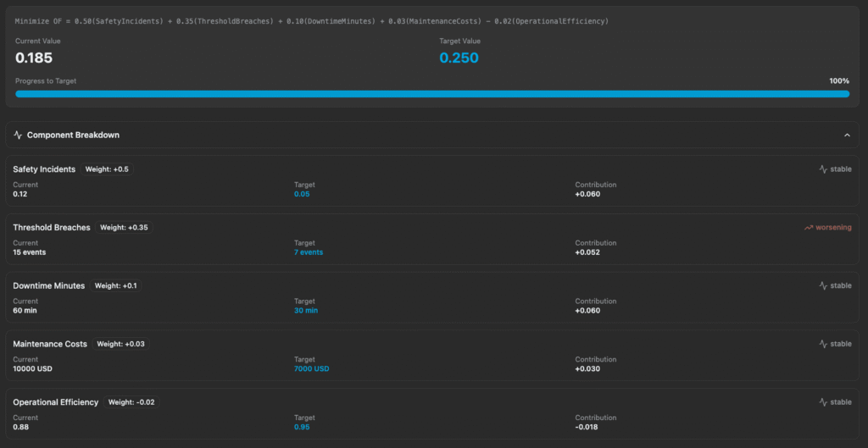Screen dimensions: 868x448
Task: Click the stable trend icon for Operational Efficiency
Action: click(x=822, y=403)
